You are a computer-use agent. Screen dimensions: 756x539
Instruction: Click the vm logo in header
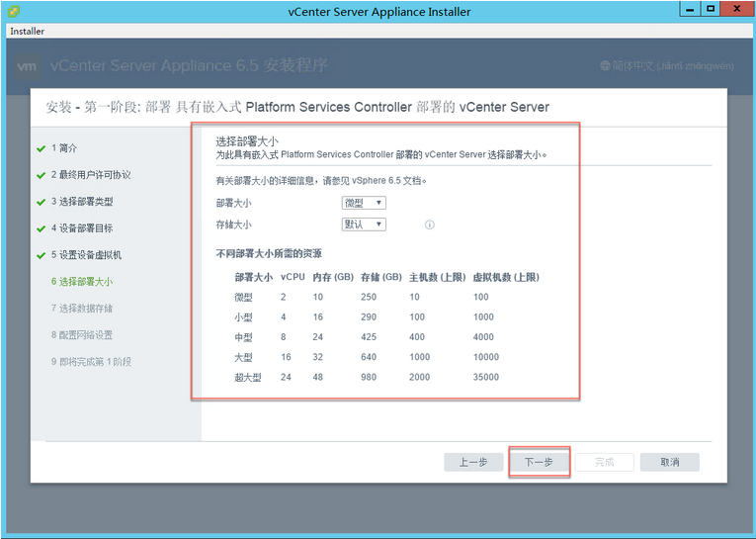pos(26,66)
